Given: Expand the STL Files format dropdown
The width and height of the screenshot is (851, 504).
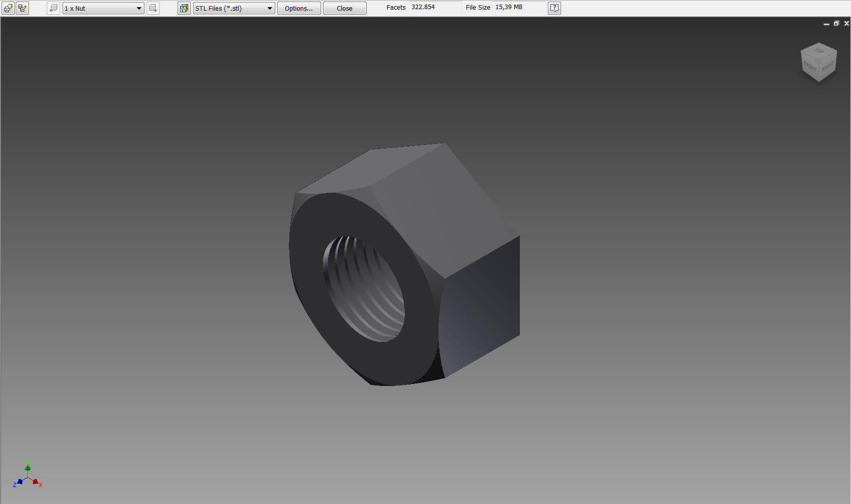Looking at the screenshot, I should click(x=234, y=8).
